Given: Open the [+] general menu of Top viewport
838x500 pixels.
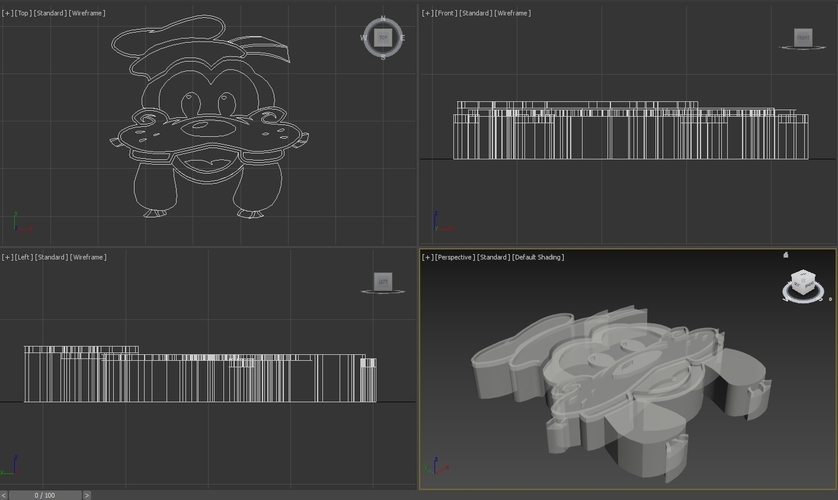Looking at the screenshot, I should (7, 13).
